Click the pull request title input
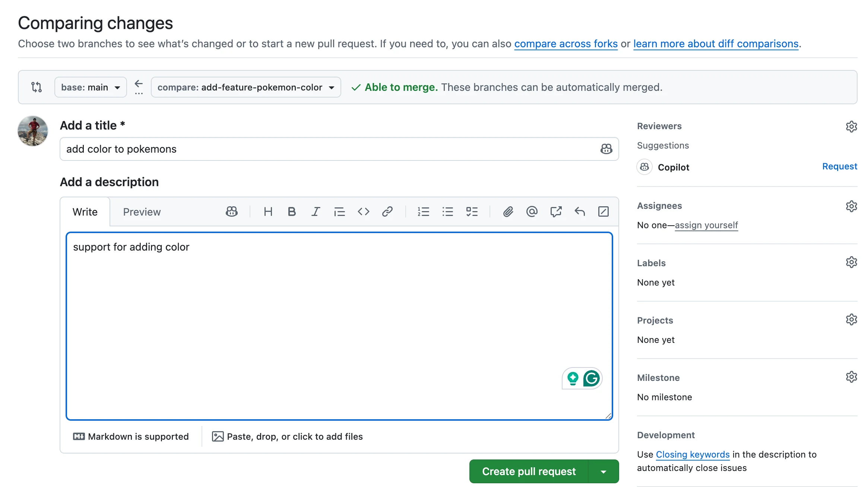The width and height of the screenshot is (868, 487). point(339,149)
